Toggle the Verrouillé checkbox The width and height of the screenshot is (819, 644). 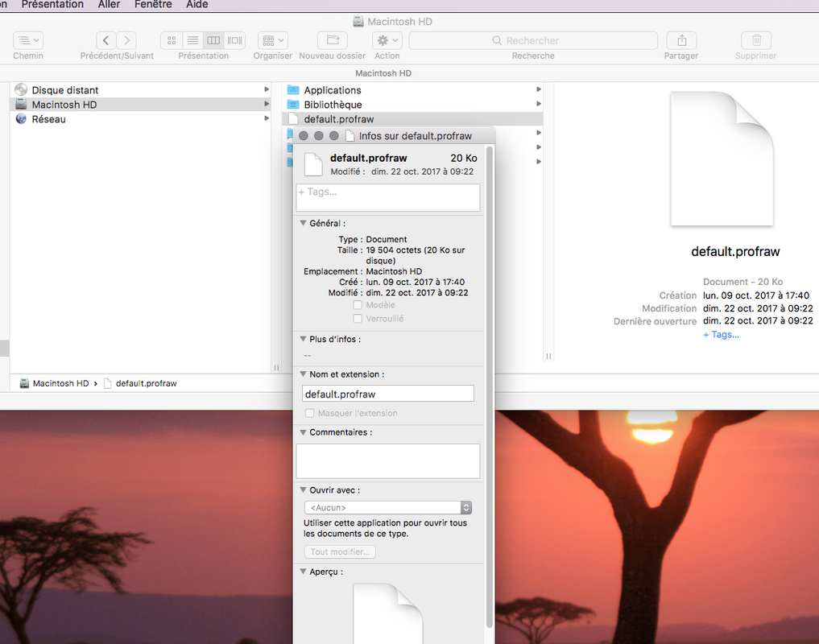click(x=358, y=319)
